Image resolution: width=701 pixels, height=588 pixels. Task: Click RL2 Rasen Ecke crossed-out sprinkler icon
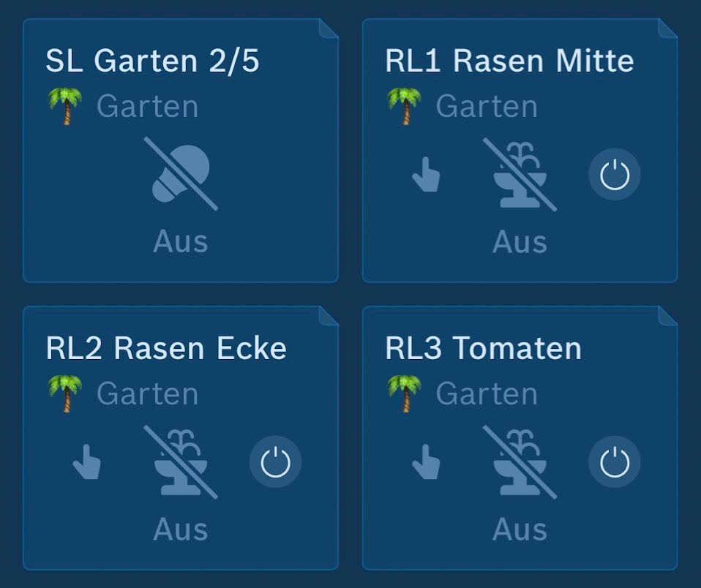point(181,462)
